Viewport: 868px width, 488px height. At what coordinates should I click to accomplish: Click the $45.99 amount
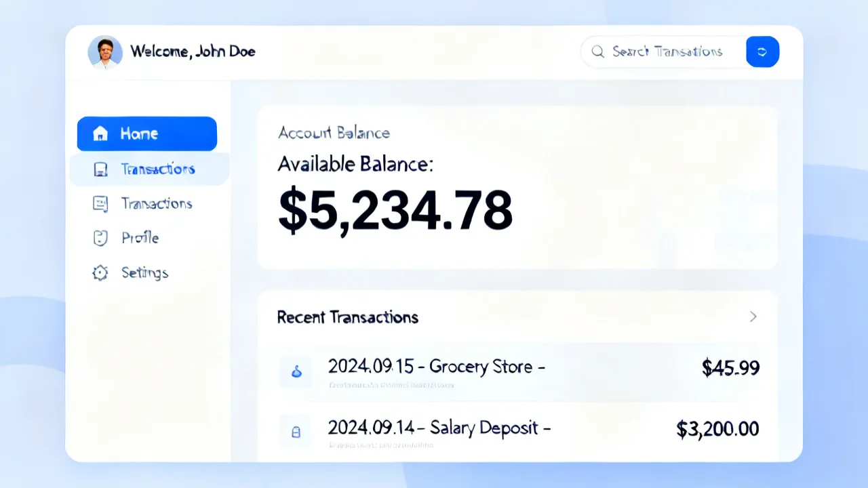tap(730, 368)
